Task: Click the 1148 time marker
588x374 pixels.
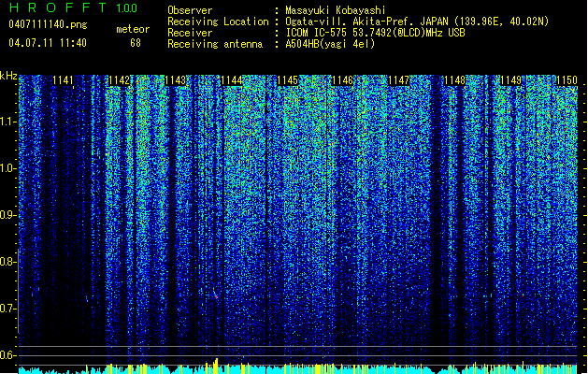Action: coord(454,80)
